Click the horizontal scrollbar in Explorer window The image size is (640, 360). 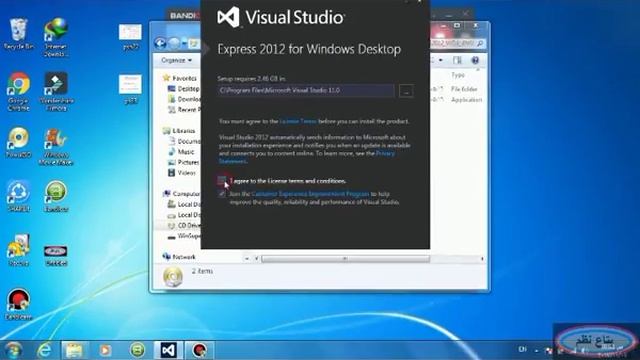pos(345,259)
